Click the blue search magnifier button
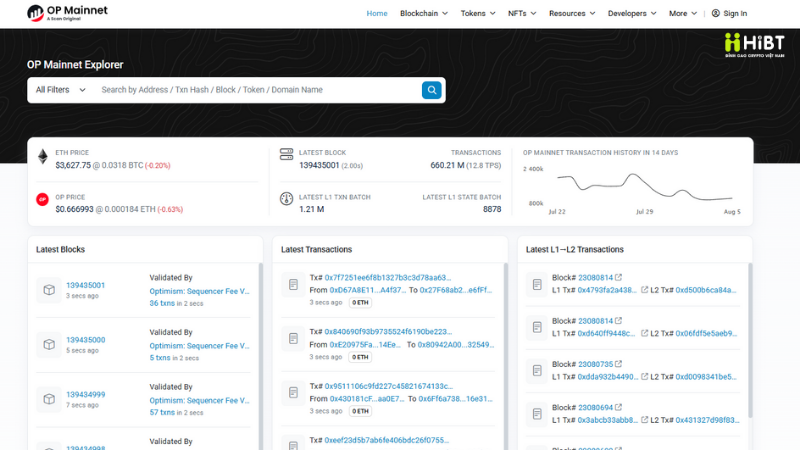Screen dimensions: 800x450 click(x=432, y=90)
